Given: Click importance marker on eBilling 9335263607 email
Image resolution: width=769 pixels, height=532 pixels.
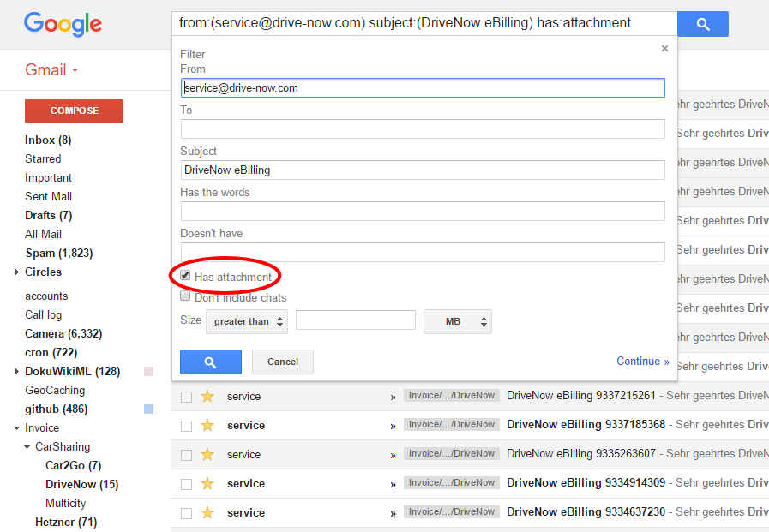Looking at the screenshot, I should pyautogui.click(x=393, y=456).
